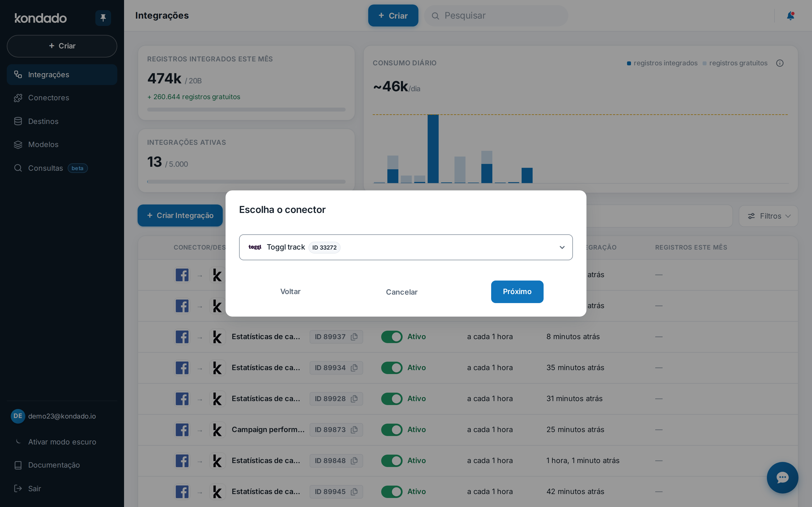Focus the Pesquisar search field

tap(496, 16)
